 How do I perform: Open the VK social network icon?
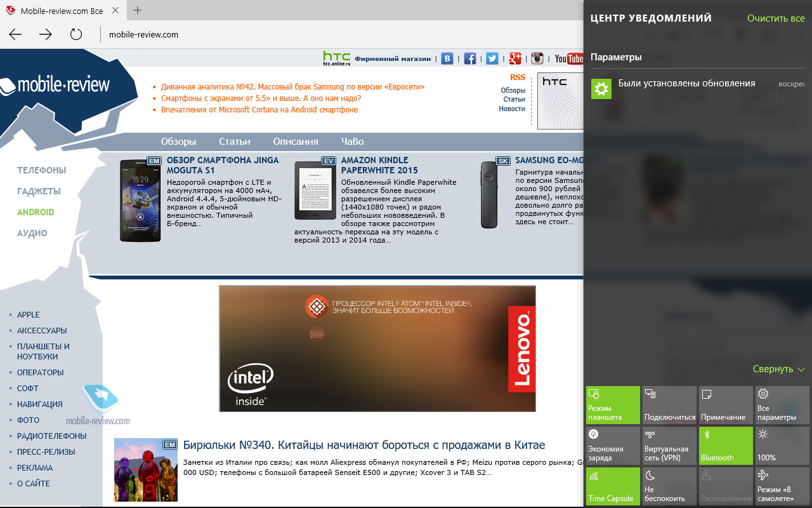point(447,58)
